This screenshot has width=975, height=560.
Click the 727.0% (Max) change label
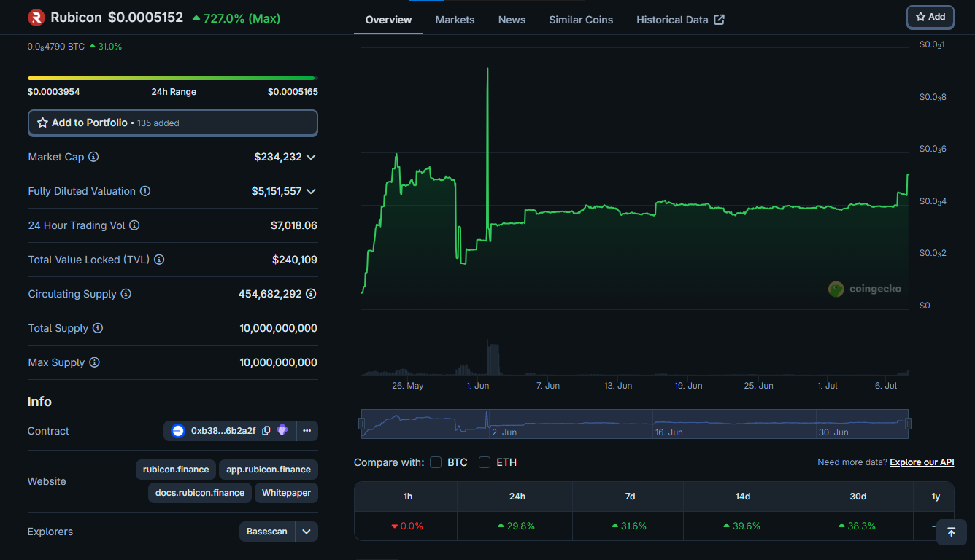[x=236, y=18]
